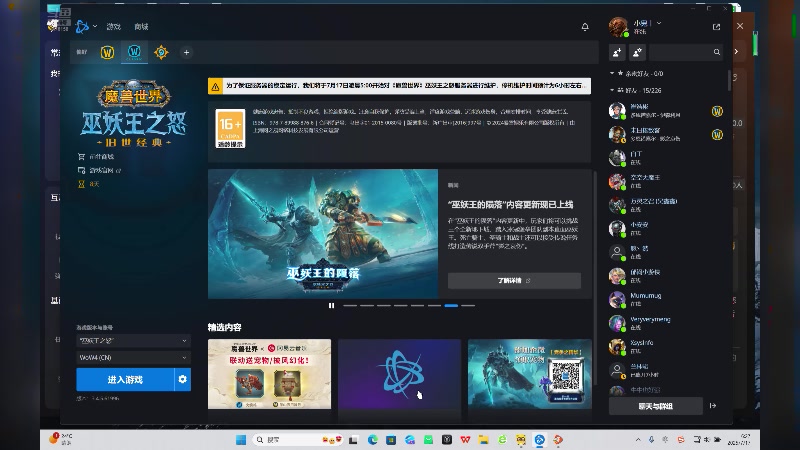This screenshot has width=800, height=450.
Task: Pop out the friends panel window
Action: click(716, 27)
